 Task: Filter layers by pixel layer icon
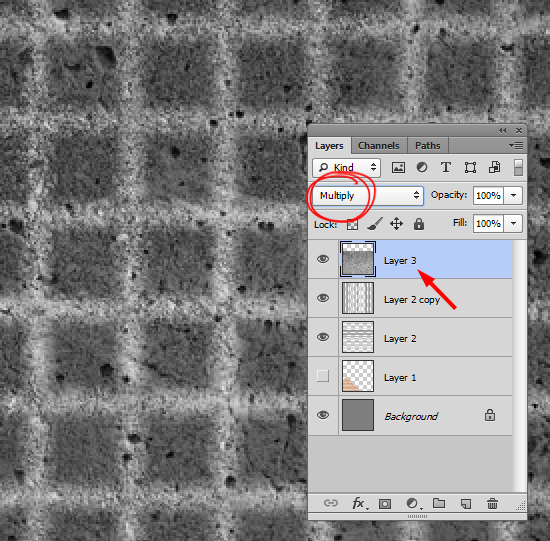398,167
